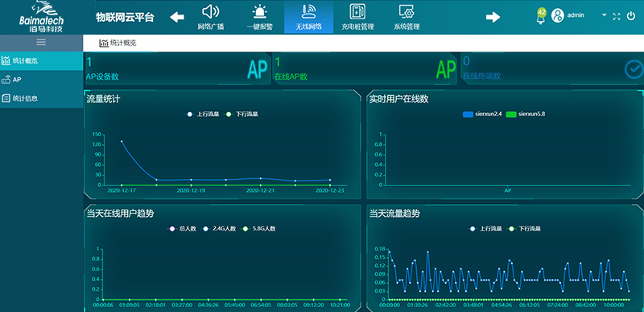Toggle 上行流量 legend in 流量统计 chart
644x312 pixels.
(201, 114)
